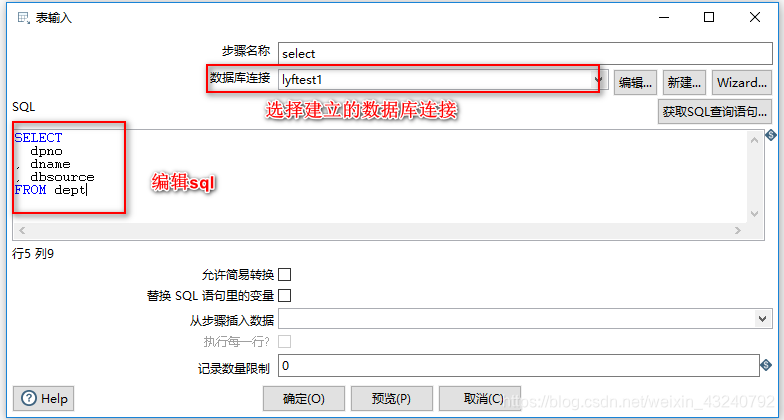Screen dimensions: 784x420
Task: Click the 获取SQL查询语句... button
Action: coord(714,112)
